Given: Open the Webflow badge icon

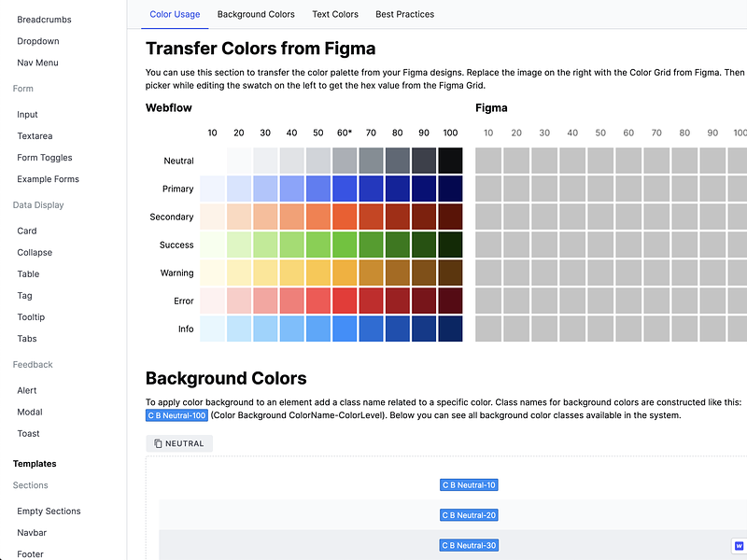Looking at the screenshot, I should click(739, 546).
